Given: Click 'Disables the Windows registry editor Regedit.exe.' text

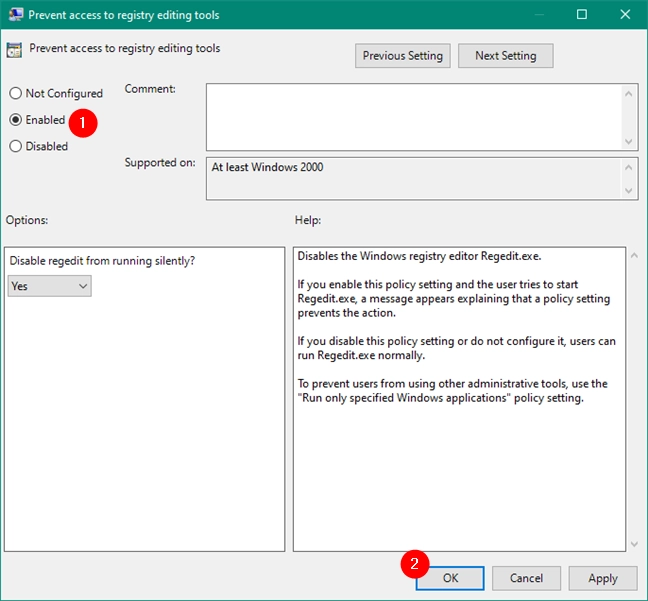Looking at the screenshot, I should [419, 256].
